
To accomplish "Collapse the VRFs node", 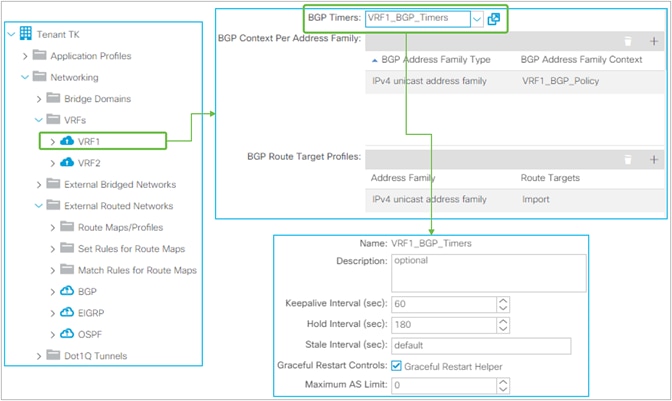I will click(x=39, y=120).
